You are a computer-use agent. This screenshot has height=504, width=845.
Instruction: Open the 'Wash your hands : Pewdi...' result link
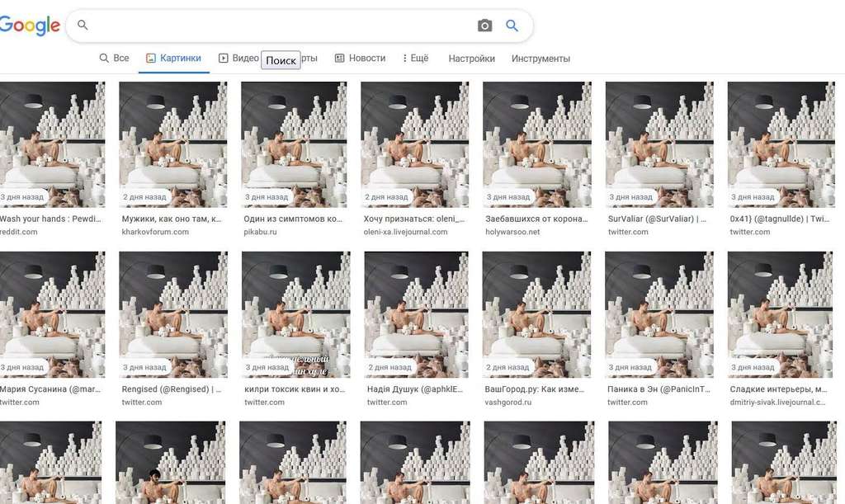coord(50,219)
